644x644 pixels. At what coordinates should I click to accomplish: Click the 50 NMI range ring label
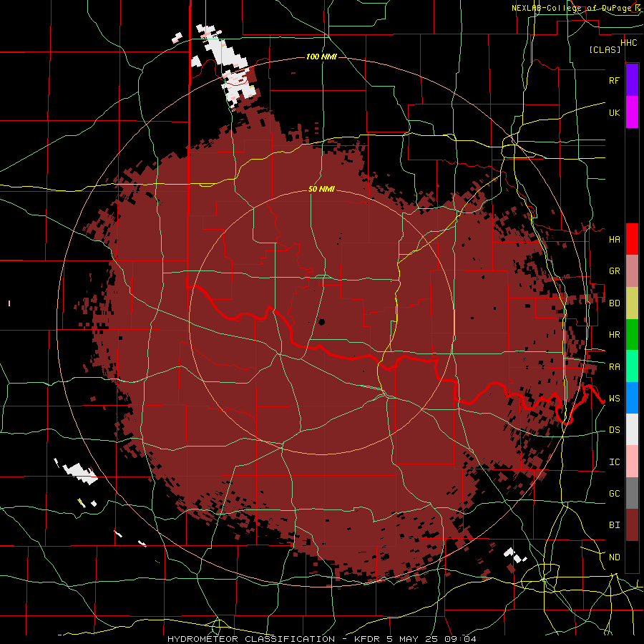point(321,190)
